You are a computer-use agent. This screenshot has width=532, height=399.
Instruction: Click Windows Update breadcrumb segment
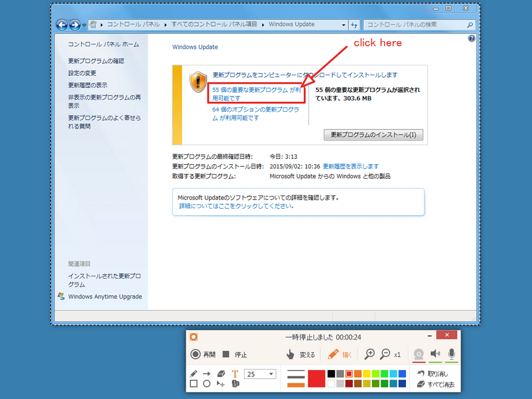(291, 24)
